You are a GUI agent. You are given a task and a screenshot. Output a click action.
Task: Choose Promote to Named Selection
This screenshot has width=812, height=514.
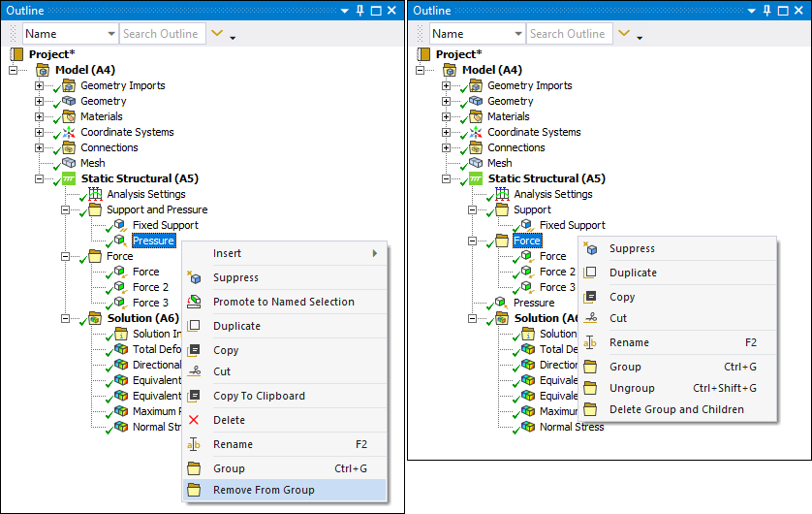click(284, 302)
